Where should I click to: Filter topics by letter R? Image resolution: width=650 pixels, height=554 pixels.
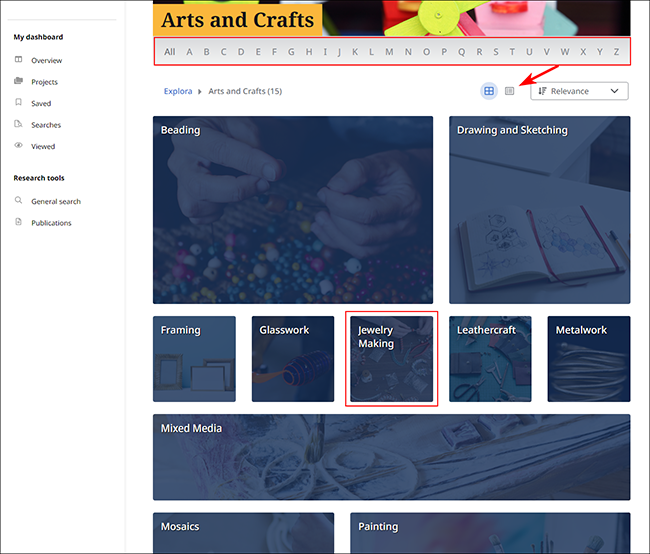[479, 52]
